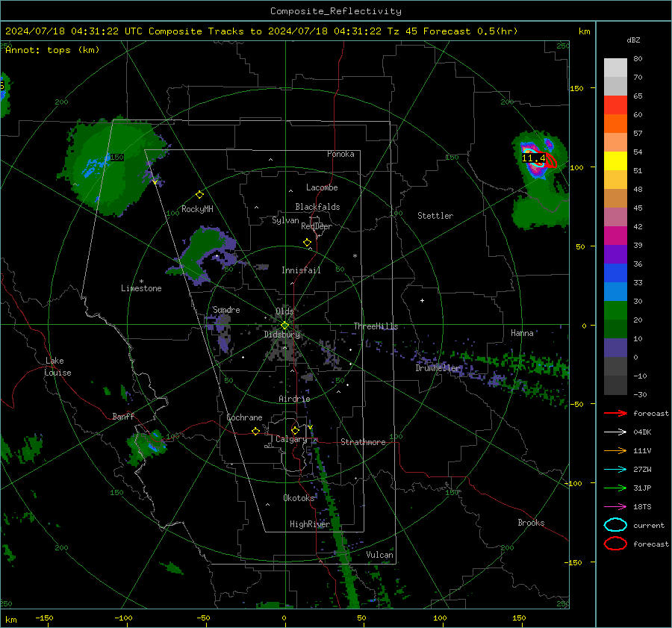The width and height of the screenshot is (672, 628).
Task: Click the yellow diamond marker near Cochrane
Action: (x=255, y=432)
